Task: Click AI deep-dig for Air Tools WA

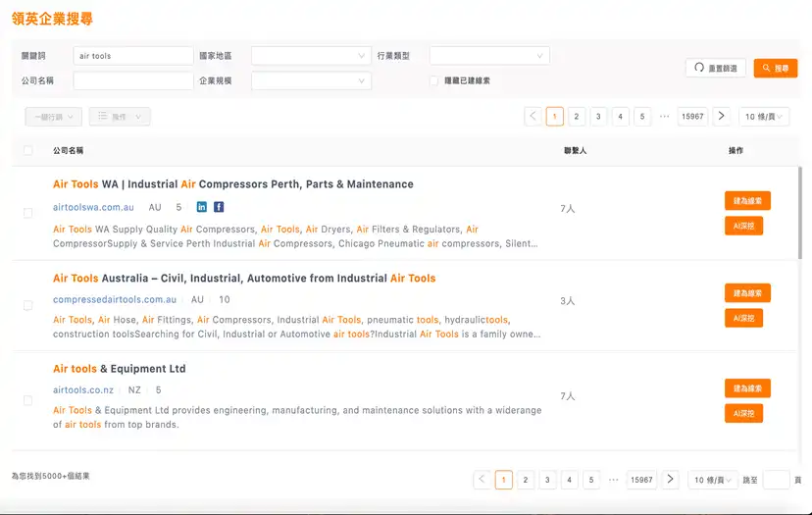Action: pyautogui.click(x=743, y=226)
